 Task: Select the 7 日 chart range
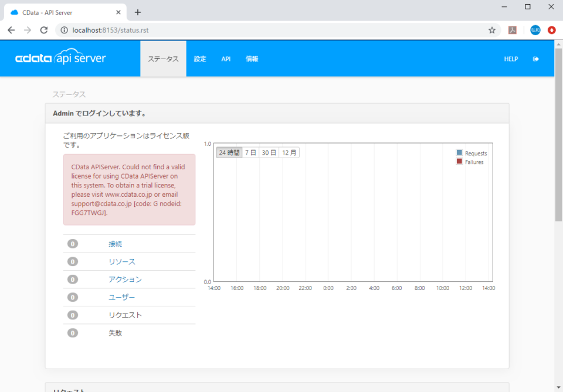click(x=250, y=152)
